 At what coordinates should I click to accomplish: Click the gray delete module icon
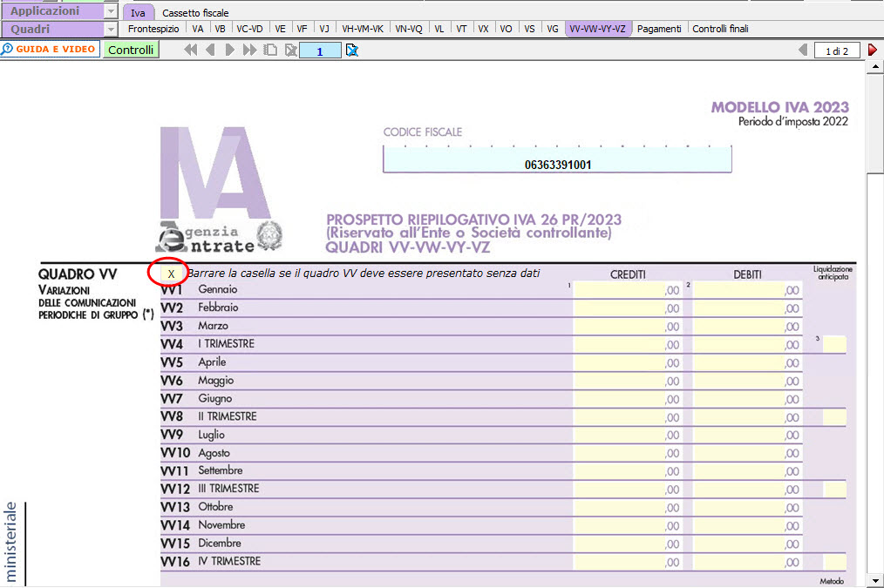click(291, 51)
